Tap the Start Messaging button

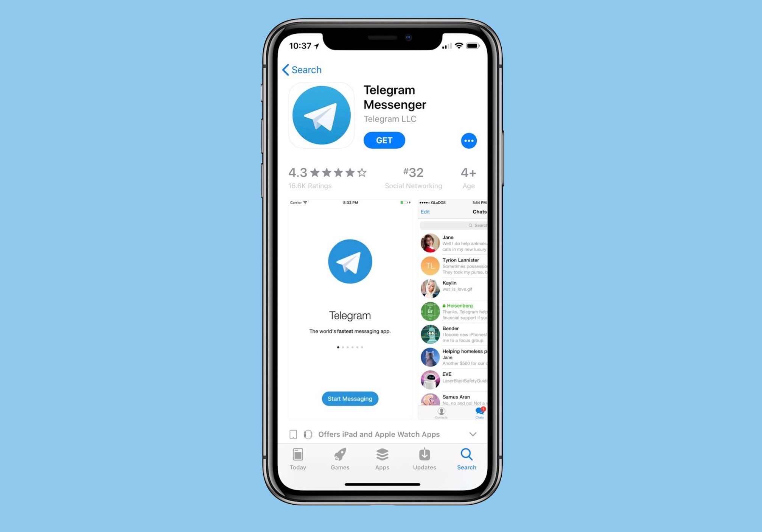pyautogui.click(x=350, y=398)
